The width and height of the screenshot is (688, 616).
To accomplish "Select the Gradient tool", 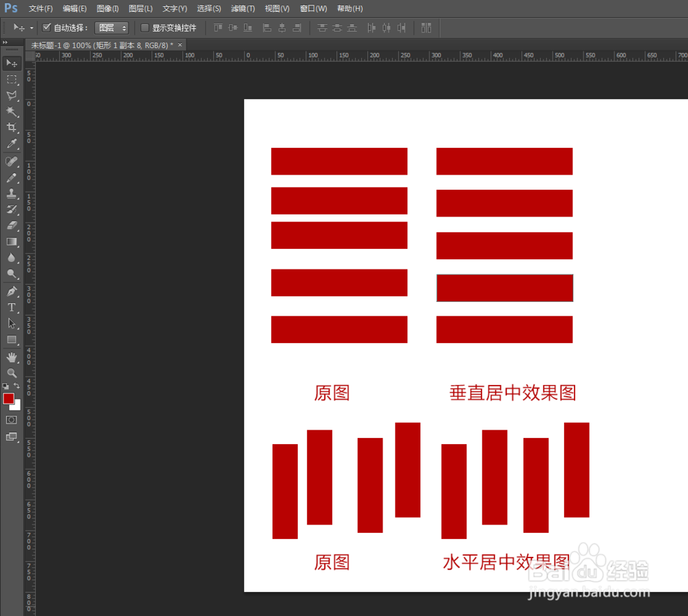I will click(12, 241).
